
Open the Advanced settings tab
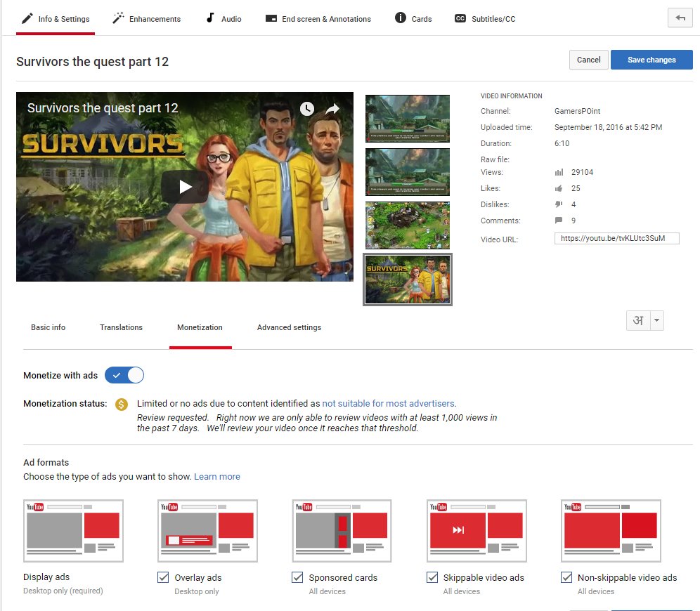coord(290,327)
